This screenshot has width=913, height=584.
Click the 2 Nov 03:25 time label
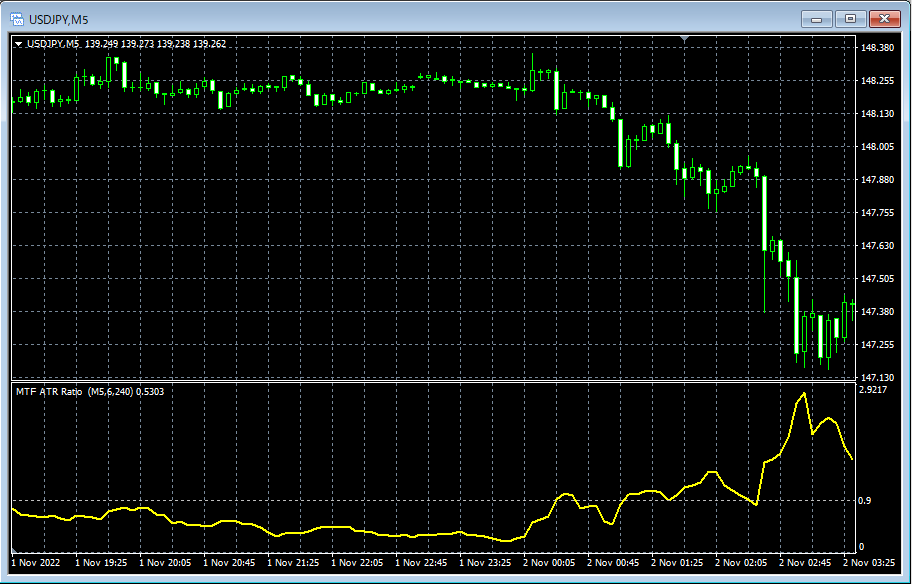coord(869,562)
